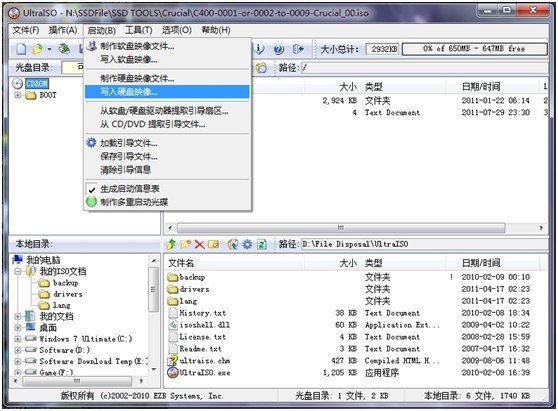
Task: Click the globe/disc icon in local toolbar
Action: click(233, 244)
